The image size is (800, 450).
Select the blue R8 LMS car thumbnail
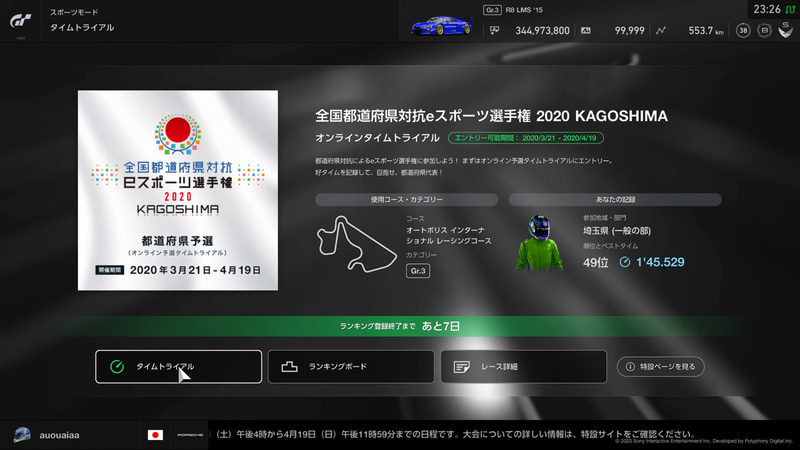442,26
